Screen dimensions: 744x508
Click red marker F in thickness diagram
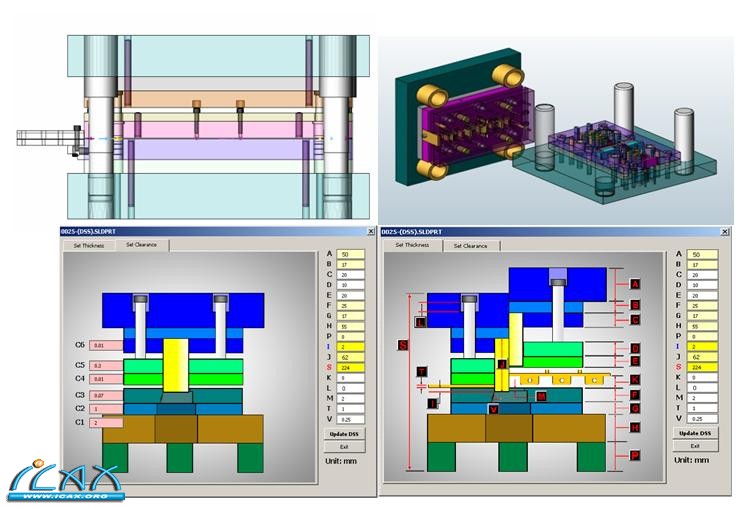pos(635,395)
